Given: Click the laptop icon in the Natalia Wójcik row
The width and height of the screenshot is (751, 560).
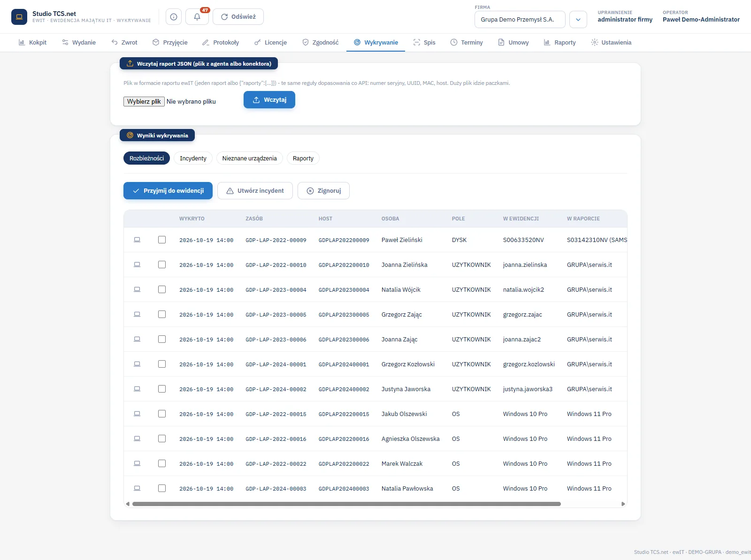Looking at the screenshot, I should [x=137, y=289].
